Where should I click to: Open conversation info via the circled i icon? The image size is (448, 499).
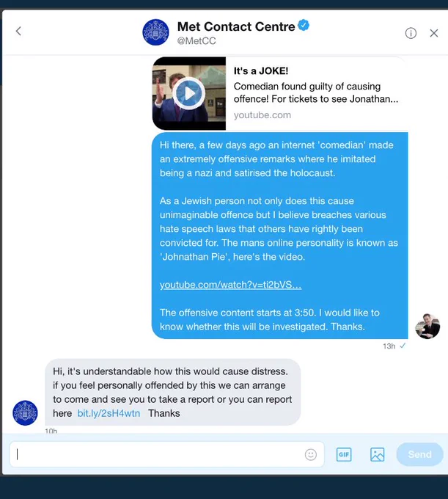tap(411, 33)
